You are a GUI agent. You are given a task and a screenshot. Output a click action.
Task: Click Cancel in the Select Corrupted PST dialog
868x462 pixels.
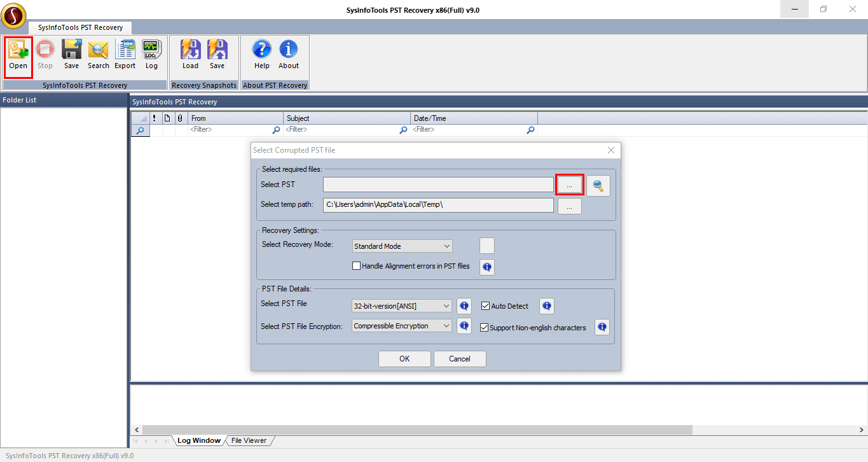coord(460,359)
